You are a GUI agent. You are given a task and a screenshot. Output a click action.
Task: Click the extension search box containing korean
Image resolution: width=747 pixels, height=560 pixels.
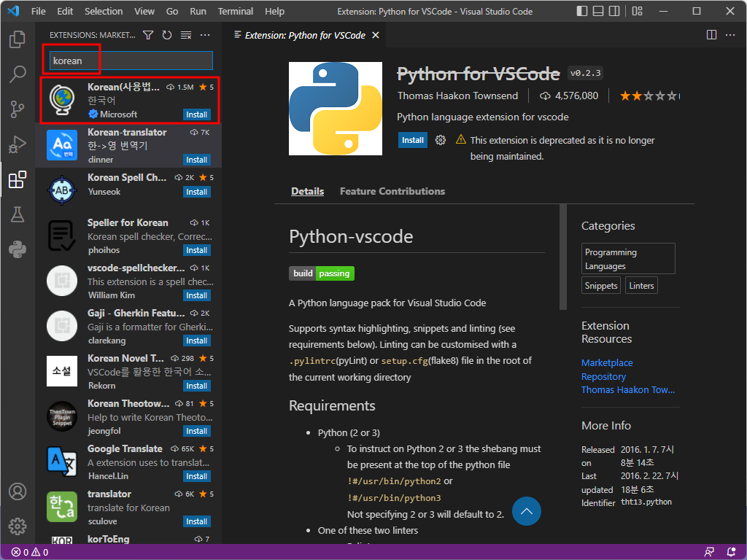tap(131, 61)
